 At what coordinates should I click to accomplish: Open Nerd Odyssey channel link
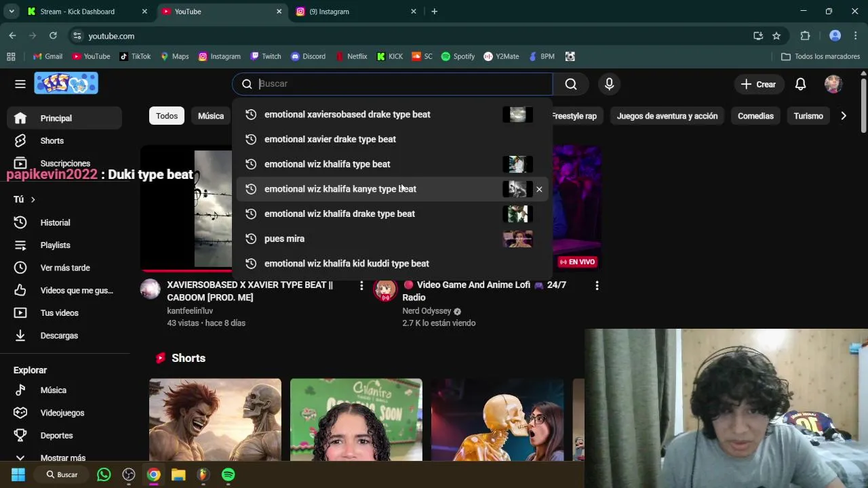(427, 311)
